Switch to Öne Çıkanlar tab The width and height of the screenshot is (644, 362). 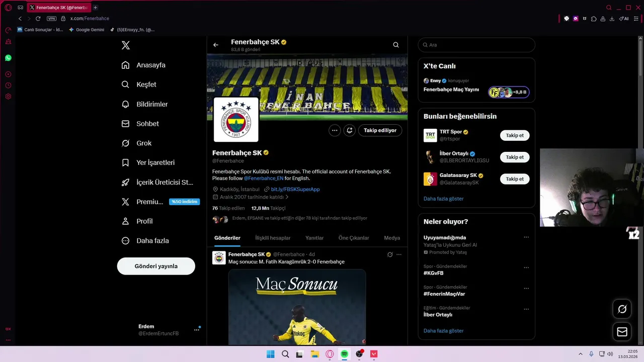(x=354, y=238)
